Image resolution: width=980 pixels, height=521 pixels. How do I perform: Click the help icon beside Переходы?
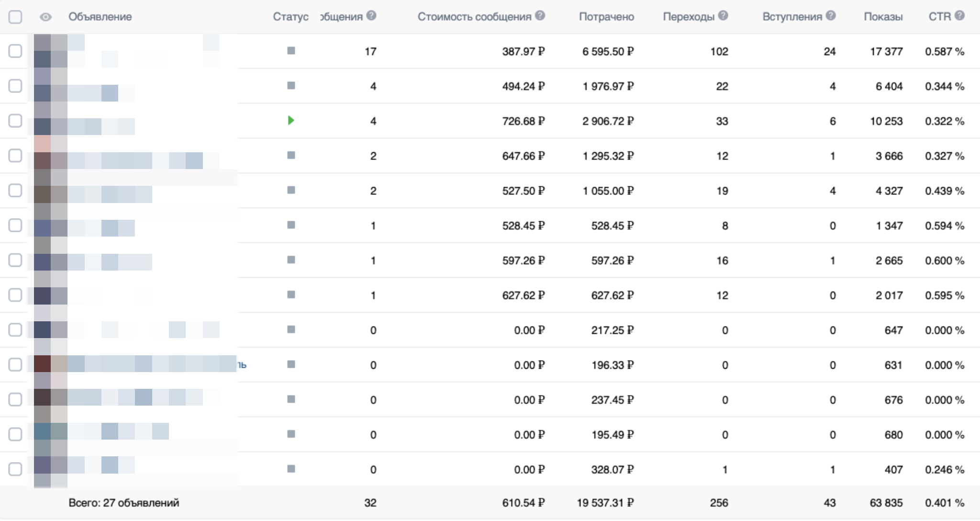[723, 16]
